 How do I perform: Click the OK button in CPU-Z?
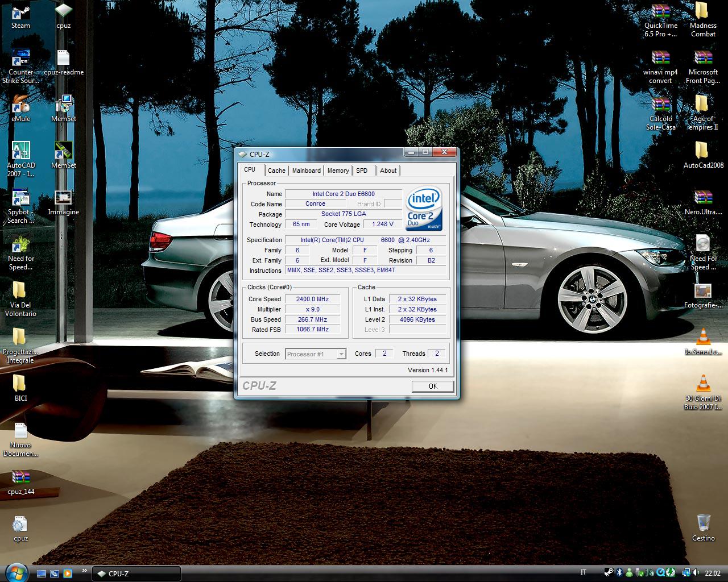433,386
